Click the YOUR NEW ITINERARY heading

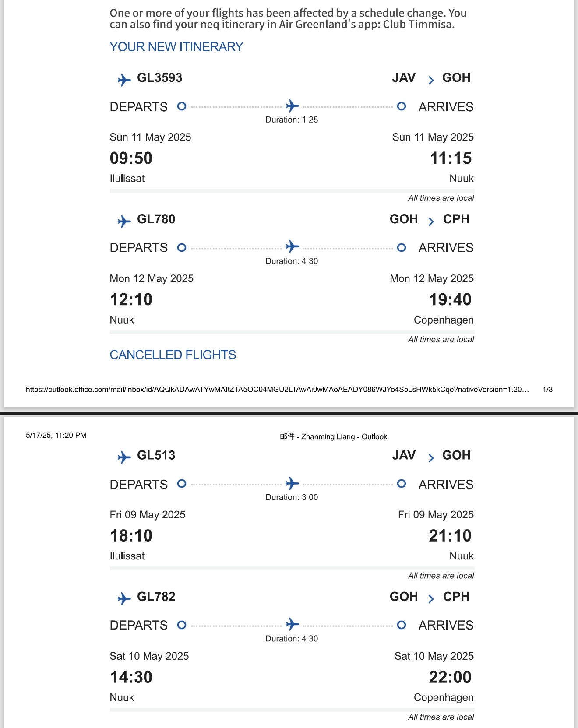176,47
